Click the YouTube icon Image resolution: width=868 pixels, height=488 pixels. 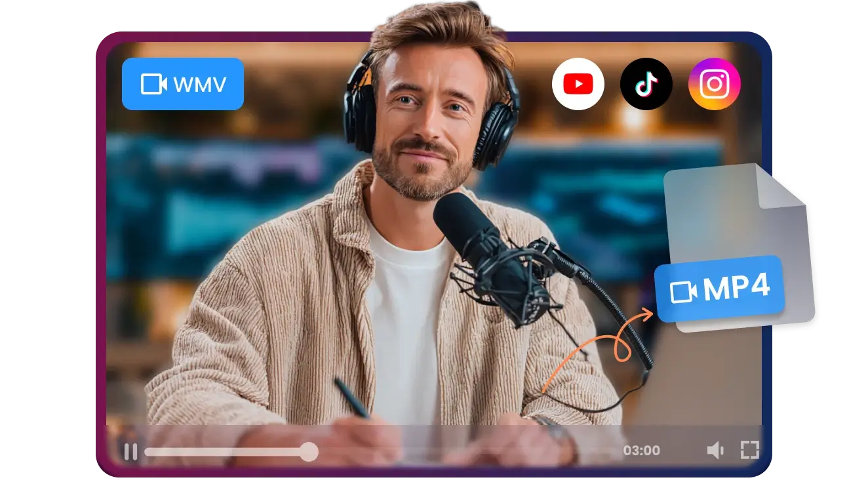coord(578,84)
